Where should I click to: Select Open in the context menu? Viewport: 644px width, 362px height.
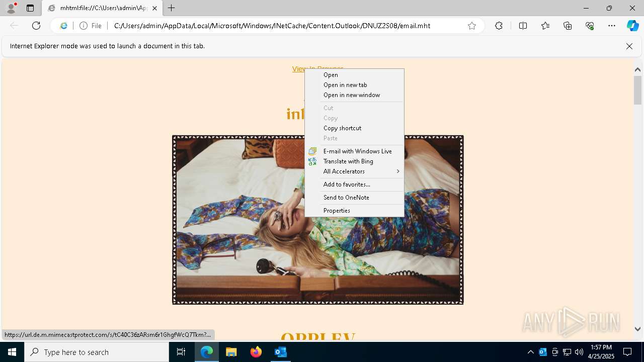(354, 75)
